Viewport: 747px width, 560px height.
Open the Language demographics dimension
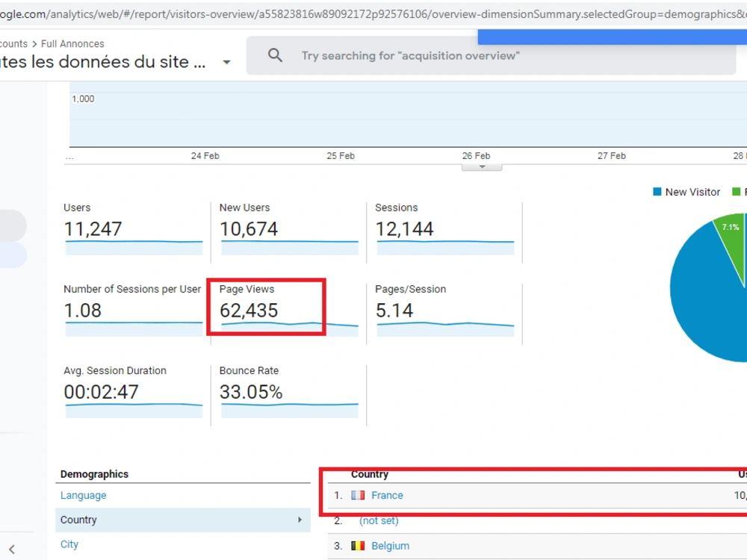tap(84, 495)
